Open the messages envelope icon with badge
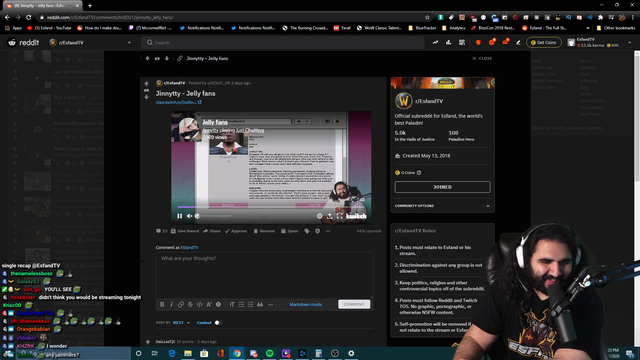The width and height of the screenshot is (640, 360). click(x=505, y=42)
